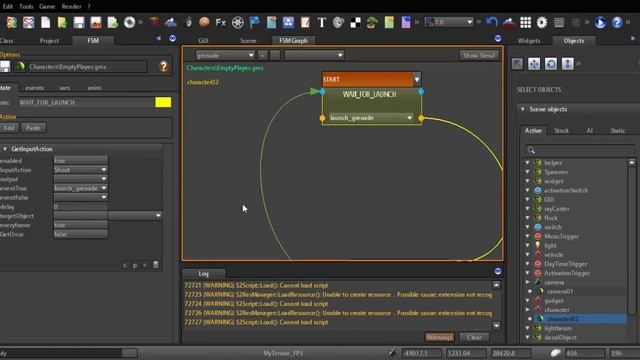640x360 pixels.
Task: Select the vehicle tree item
Action: click(553, 255)
